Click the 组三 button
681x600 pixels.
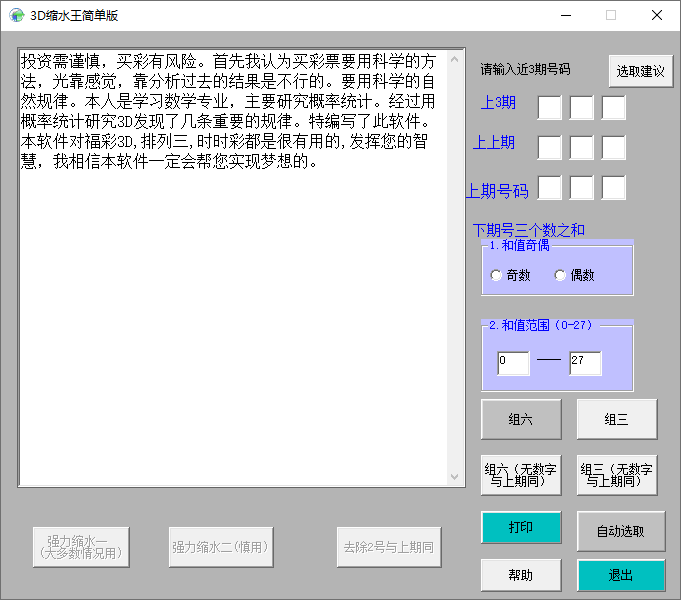pyautogui.click(x=617, y=419)
